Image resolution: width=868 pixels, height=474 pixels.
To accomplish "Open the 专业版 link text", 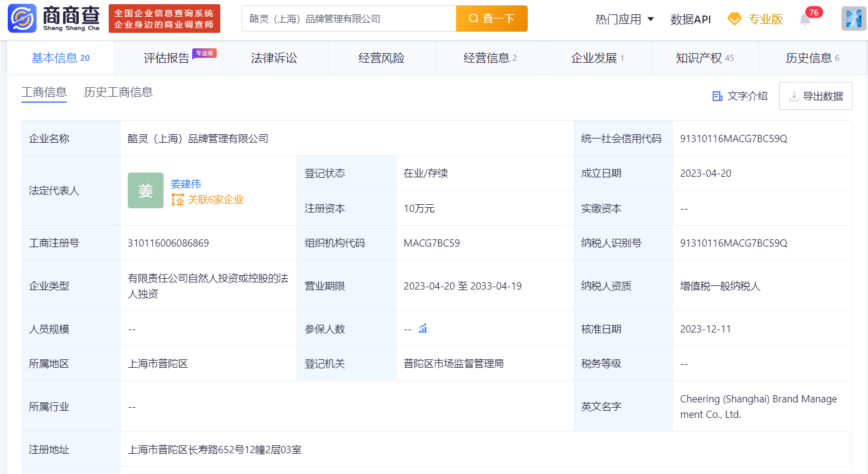I will click(x=766, y=19).
